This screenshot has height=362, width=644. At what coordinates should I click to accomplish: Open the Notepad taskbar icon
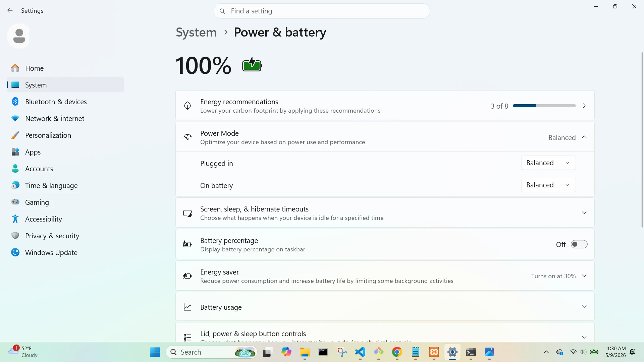(x=416, y=352)
